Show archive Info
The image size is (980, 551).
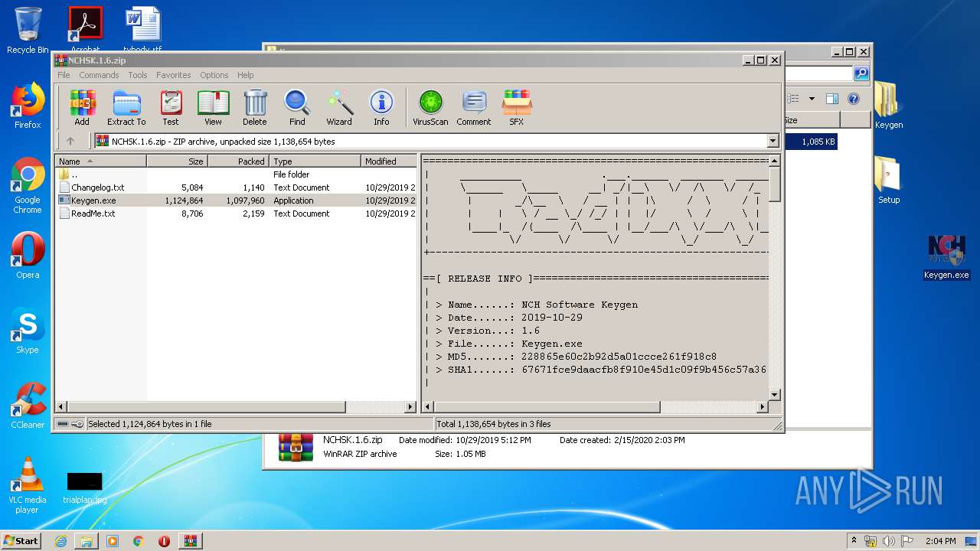click(381, 108)
